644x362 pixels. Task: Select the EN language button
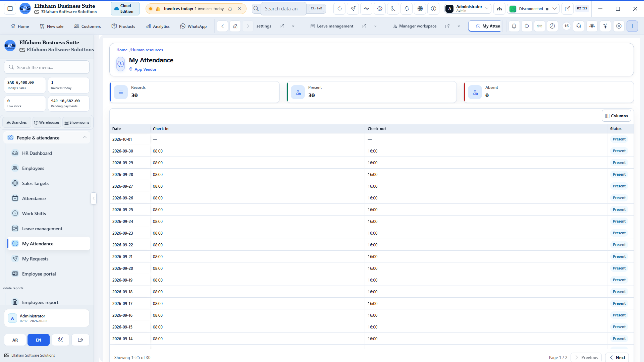[x=39, y=340]
